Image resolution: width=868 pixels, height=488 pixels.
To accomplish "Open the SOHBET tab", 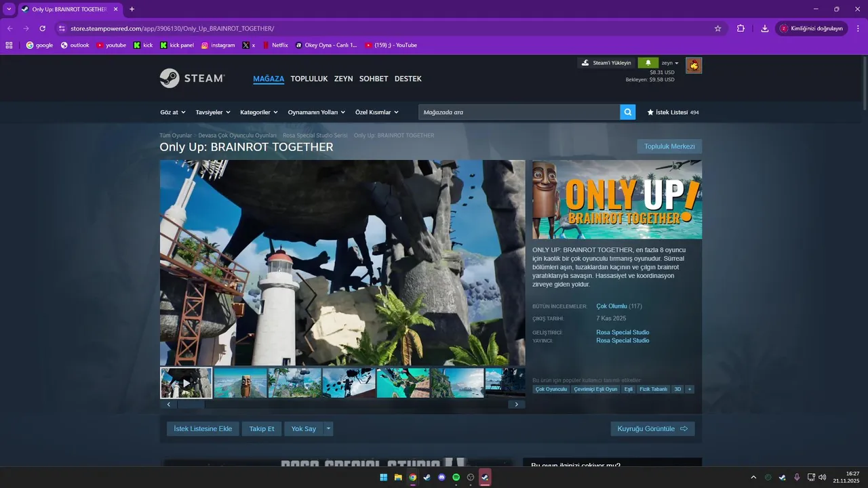I will (374, 79).
